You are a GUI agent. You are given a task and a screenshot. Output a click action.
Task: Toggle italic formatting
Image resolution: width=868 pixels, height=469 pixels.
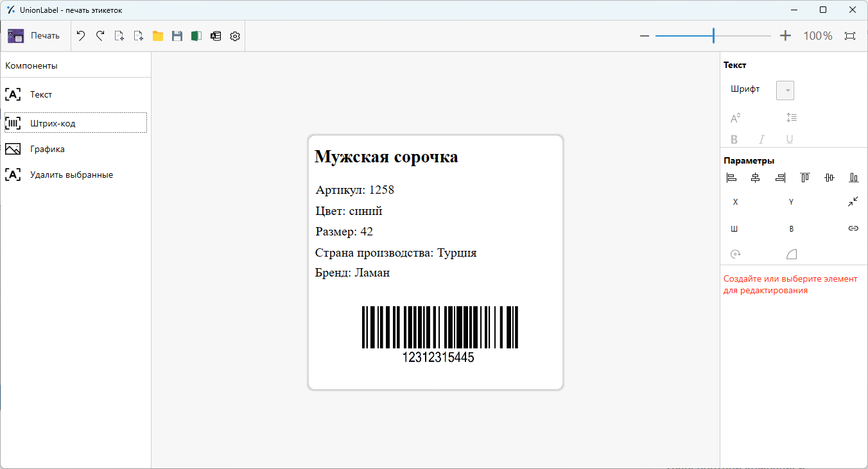[762, 139]
